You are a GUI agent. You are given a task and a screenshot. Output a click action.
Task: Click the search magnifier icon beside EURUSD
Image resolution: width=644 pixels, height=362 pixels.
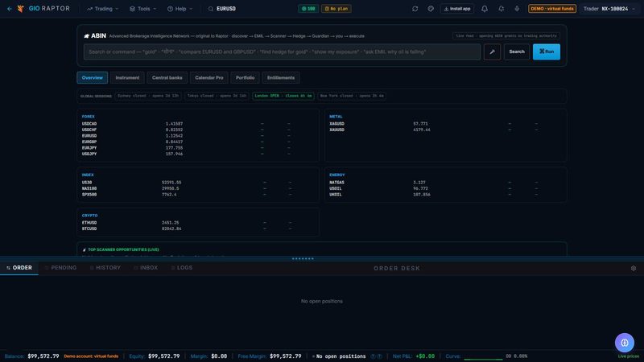click(211, 9)
